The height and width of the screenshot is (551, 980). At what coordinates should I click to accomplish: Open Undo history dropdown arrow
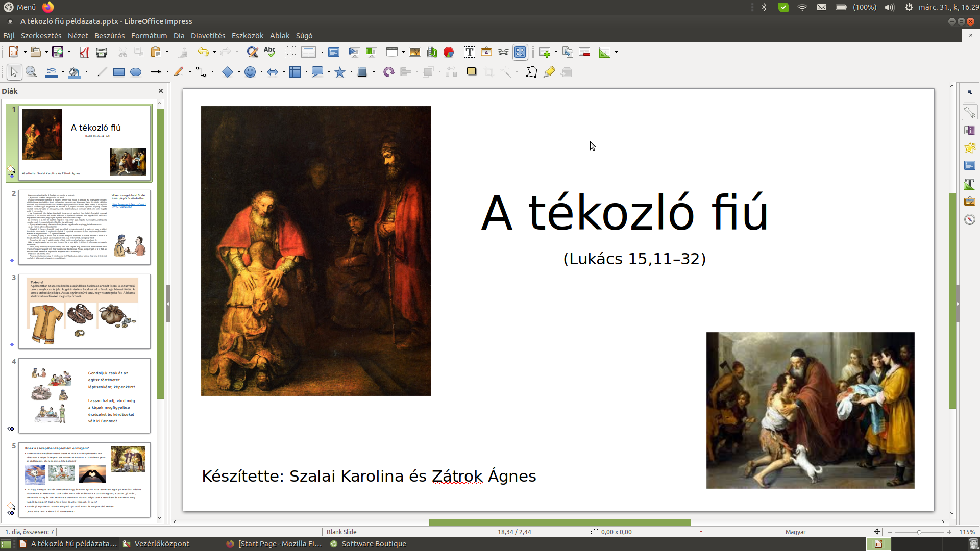(x=214, y=52)
